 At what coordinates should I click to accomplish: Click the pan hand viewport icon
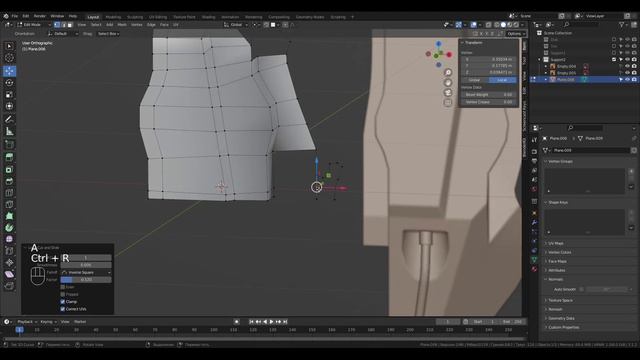pyautogui.click(x=448, y=82)
